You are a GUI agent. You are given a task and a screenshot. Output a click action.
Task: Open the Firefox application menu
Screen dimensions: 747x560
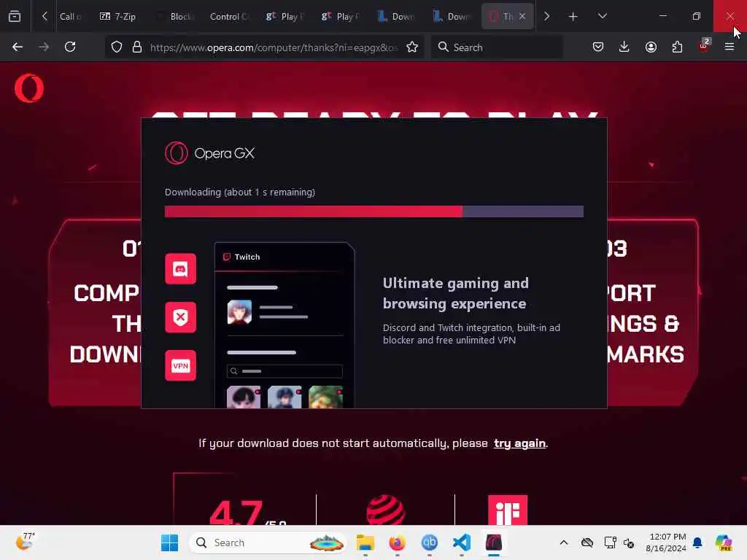pyautogui.click(x=729, y=47)
